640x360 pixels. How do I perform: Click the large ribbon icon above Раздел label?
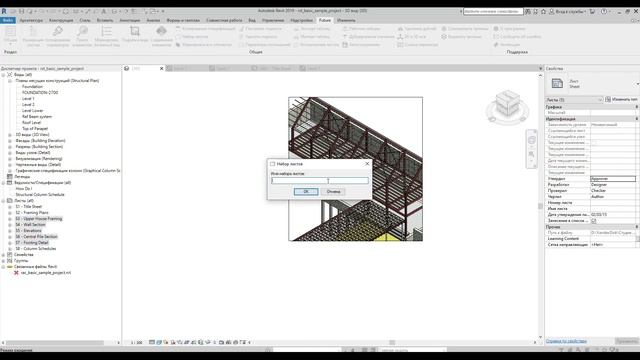[10, 32]
